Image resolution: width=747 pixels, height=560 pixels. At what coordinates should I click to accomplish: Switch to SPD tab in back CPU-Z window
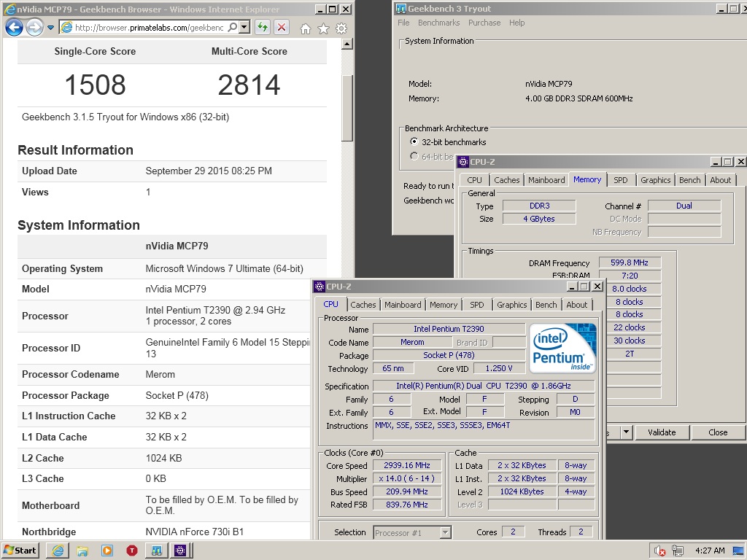(620, 181)
